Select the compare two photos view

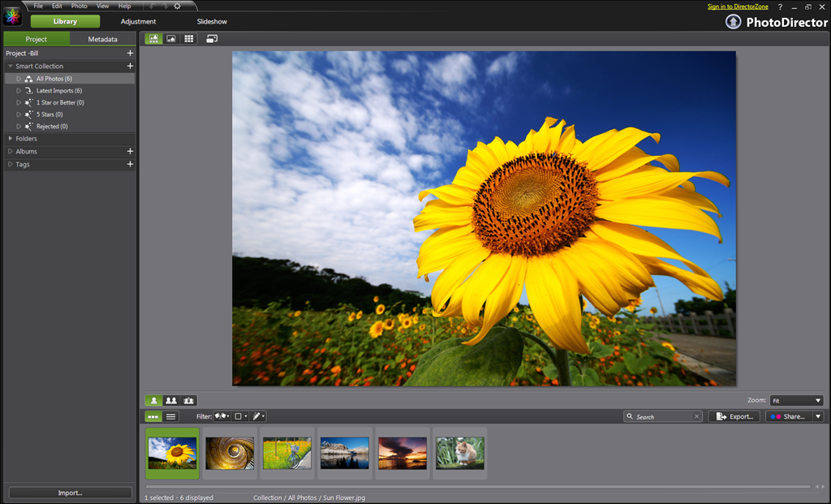click(171, 400)
